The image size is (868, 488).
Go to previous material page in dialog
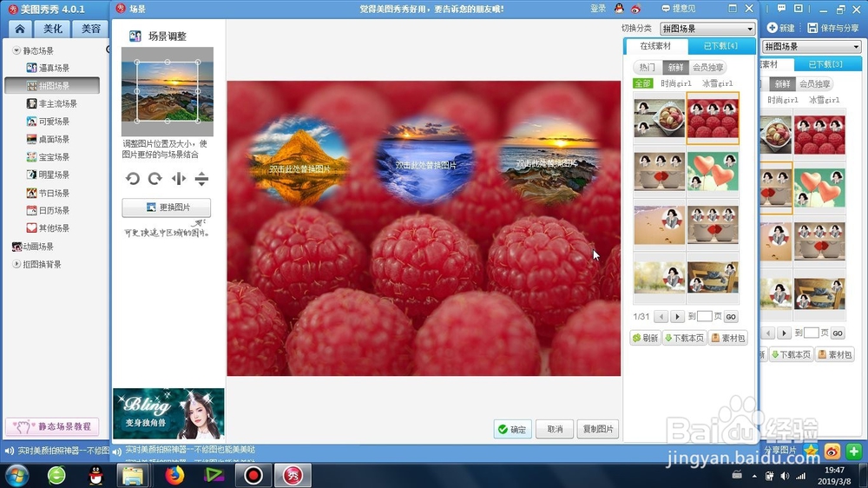[661, 316]
